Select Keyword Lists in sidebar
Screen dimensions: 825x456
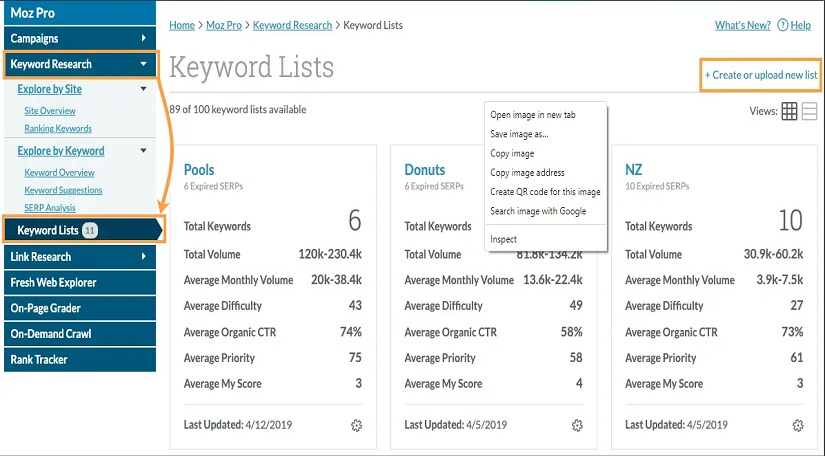tap(84, 230)
